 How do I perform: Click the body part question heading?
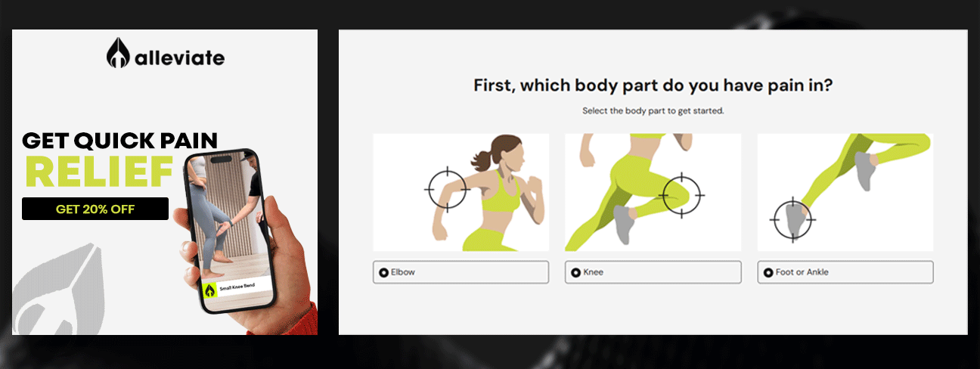[653, 85]
